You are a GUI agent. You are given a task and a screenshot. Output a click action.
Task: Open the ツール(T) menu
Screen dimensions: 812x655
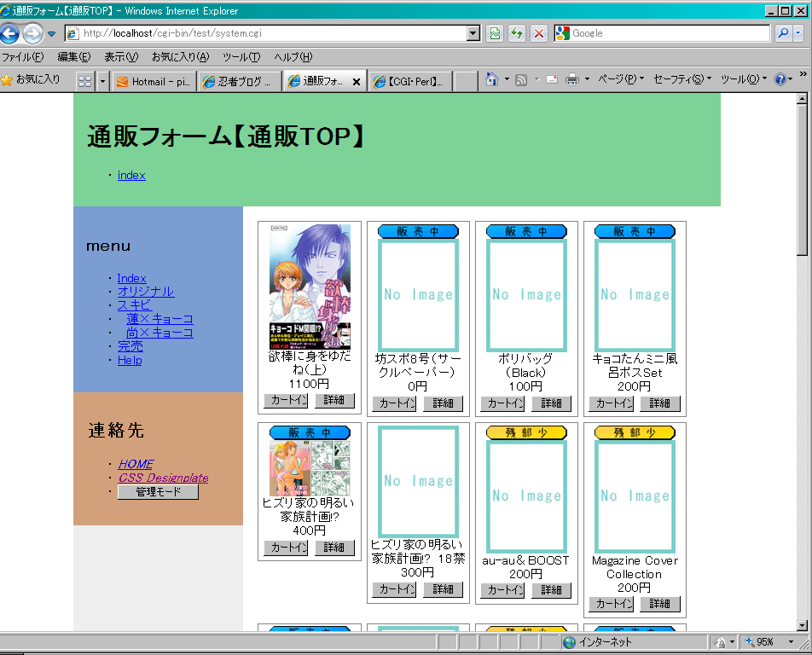pos(241,57)
